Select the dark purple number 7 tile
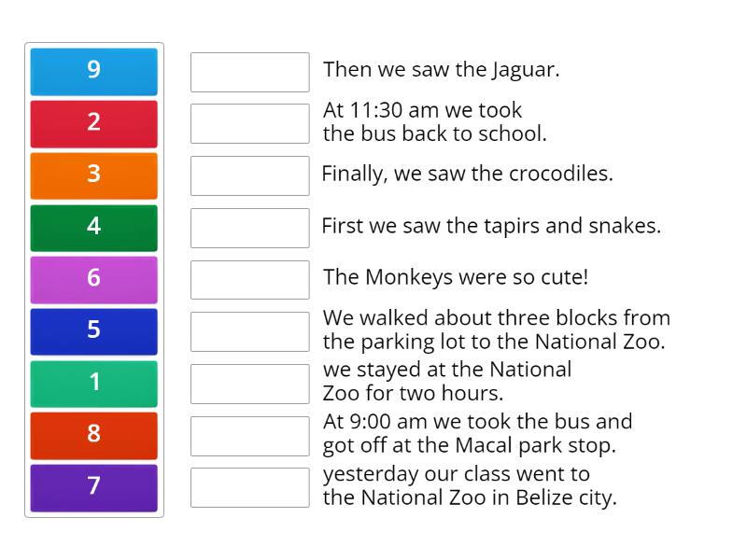 [93, 487]
